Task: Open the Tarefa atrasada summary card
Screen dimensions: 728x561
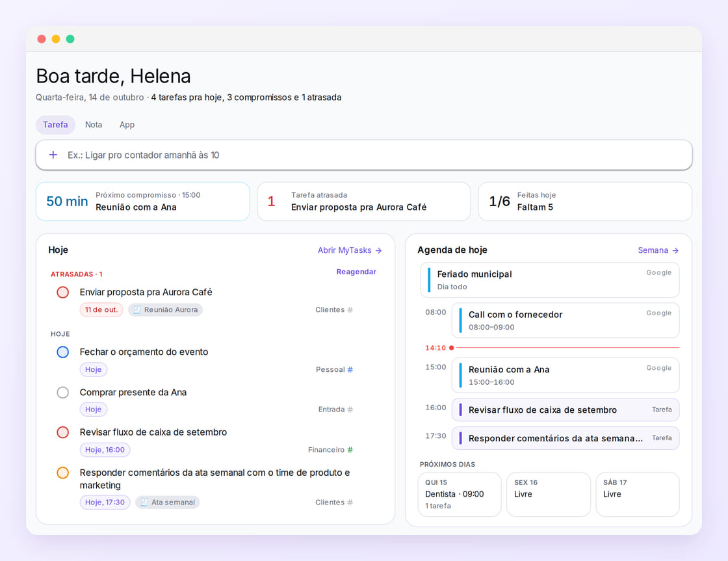Action: pyautogui.click(x=363, y=202)
